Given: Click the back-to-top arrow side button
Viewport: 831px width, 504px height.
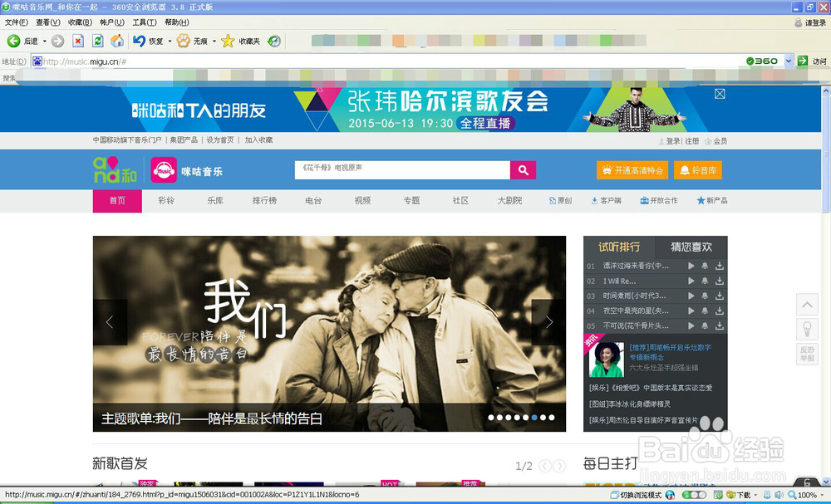Looking at the screenshot, I should pyautogui.click(x=807, y=305).
